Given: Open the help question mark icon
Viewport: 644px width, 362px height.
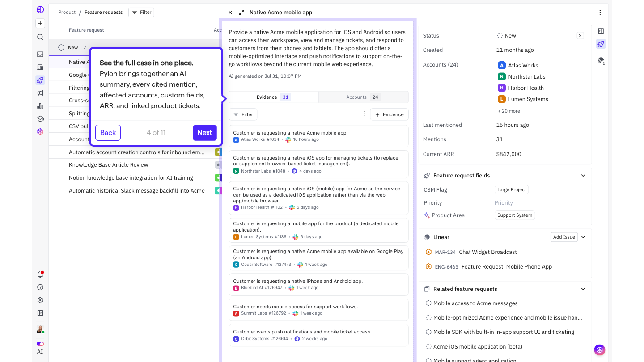Looking at the screenshot, I should pyautogui.click(x=40, y=287).
